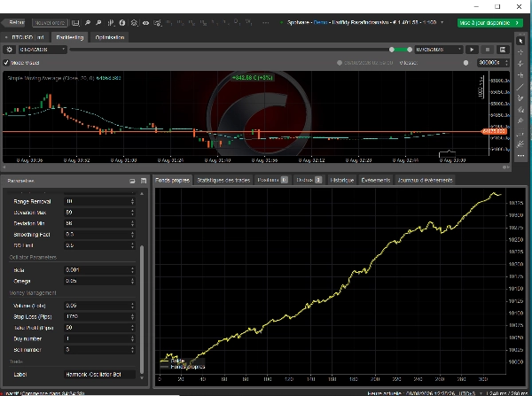The image size is (532, 396).
Task: Adjust Deviation Min value stepper
Action: tap(133, 223)
